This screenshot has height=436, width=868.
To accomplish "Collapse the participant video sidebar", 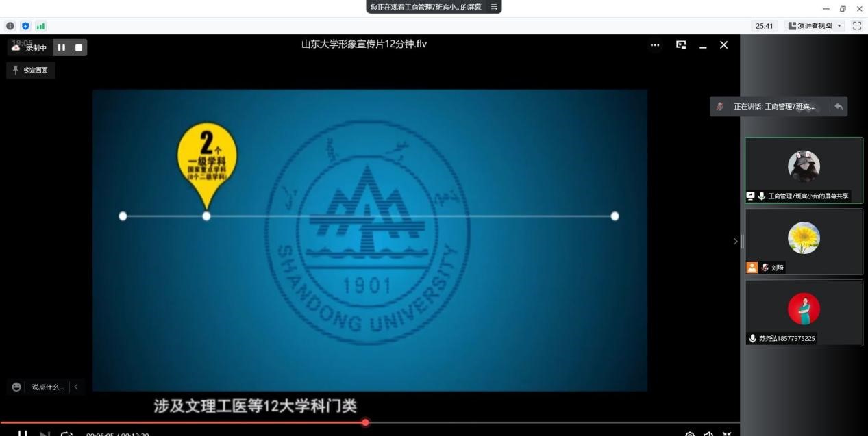I will tap(736, 241).
